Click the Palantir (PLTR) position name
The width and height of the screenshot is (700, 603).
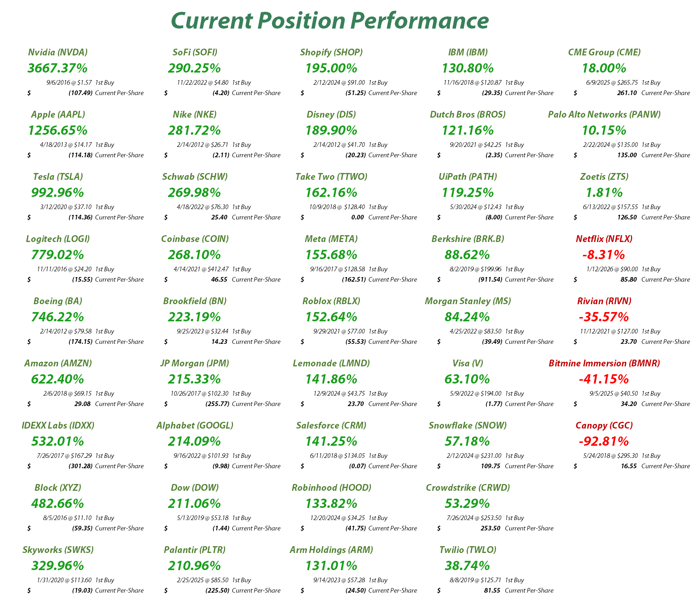pos(195,550)
